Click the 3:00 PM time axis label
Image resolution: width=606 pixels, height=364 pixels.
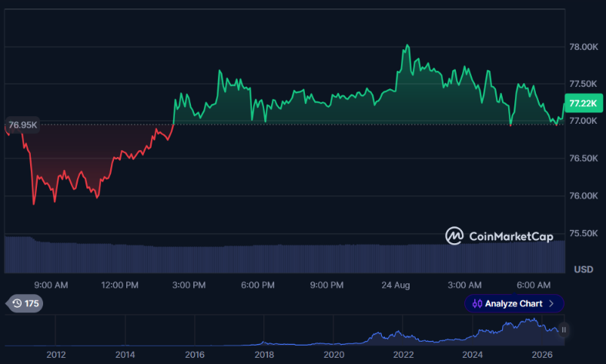point(189,286)
